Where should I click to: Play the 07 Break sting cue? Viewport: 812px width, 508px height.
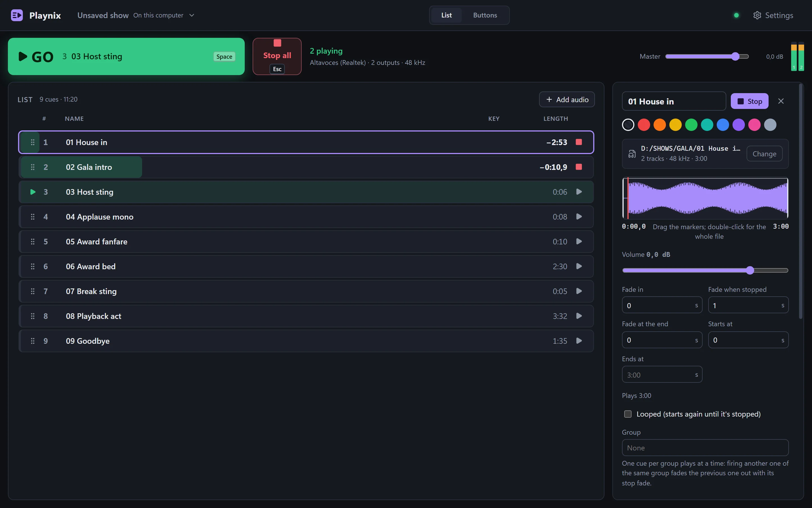579,291
